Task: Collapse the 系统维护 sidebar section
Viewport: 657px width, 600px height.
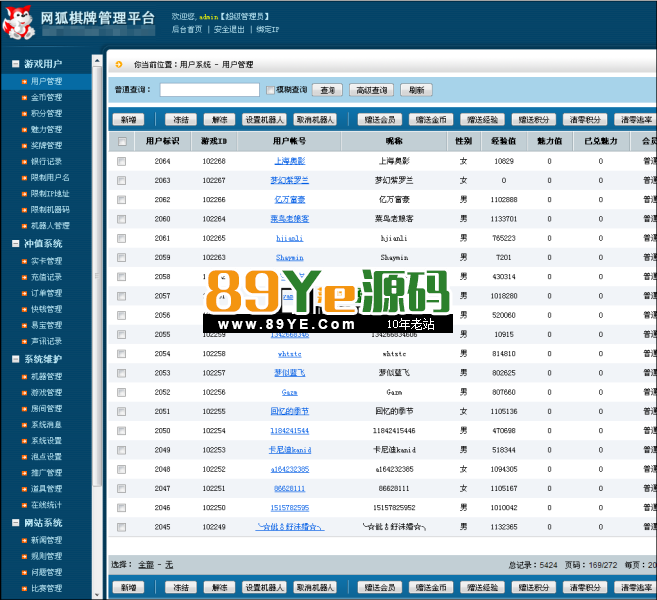Action: coord(15,359)
